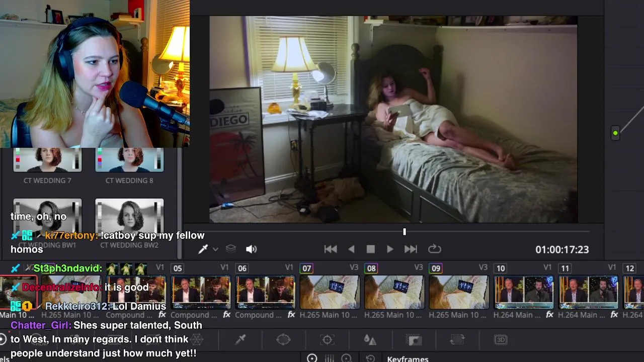Select clip 07 thumbnail in timeline
This screenshot has width=644, height=362.
coord(330,292)
